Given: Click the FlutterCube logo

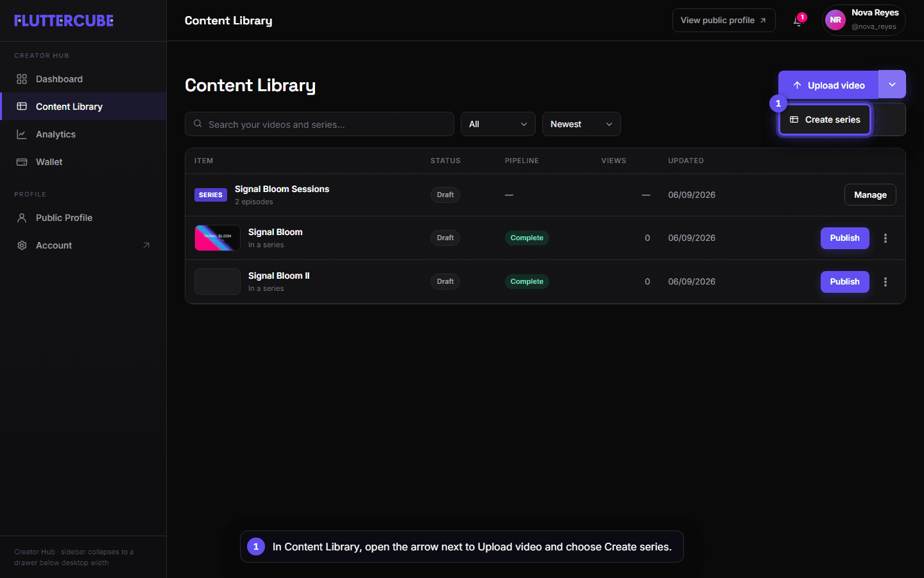Looking at the screenshot, I should [64, 21].
